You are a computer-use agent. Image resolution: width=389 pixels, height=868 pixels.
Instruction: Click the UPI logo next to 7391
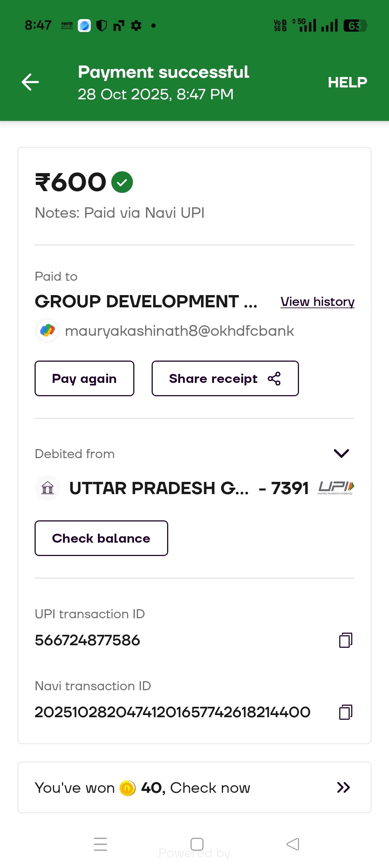pyautogui.click(x=336, y=488)
